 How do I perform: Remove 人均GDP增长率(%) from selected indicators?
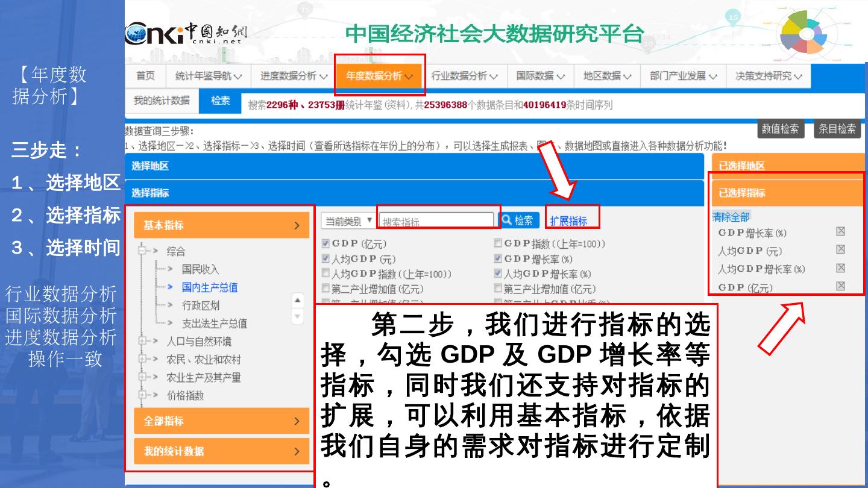pyautogui.click(x=840, y=268)
